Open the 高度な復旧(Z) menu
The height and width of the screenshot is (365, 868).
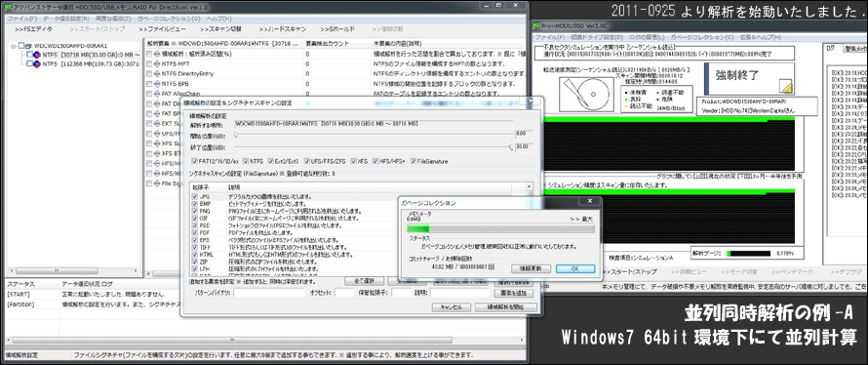tap(112, 19)
